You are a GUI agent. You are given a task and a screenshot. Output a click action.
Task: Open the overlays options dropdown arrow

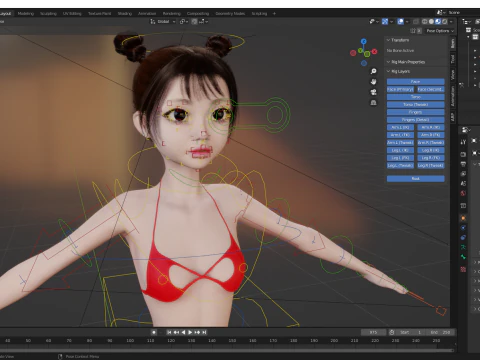(407, 22)
